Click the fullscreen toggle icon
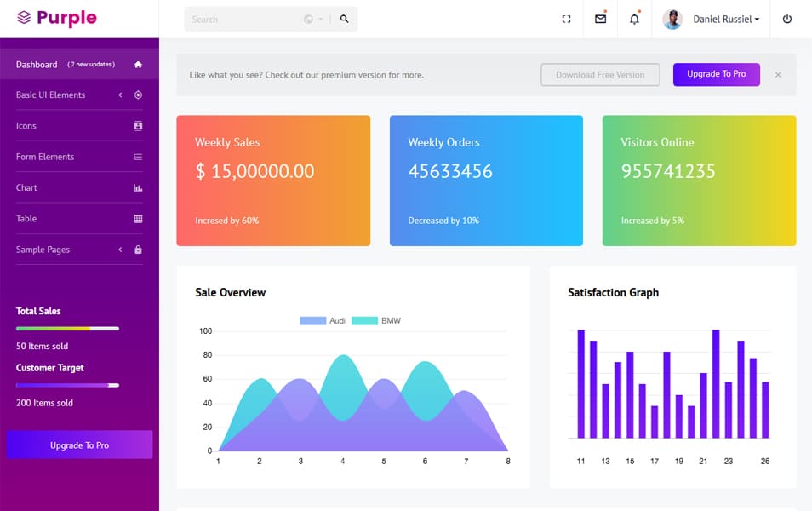812x511 pixels. click(566, 19)
